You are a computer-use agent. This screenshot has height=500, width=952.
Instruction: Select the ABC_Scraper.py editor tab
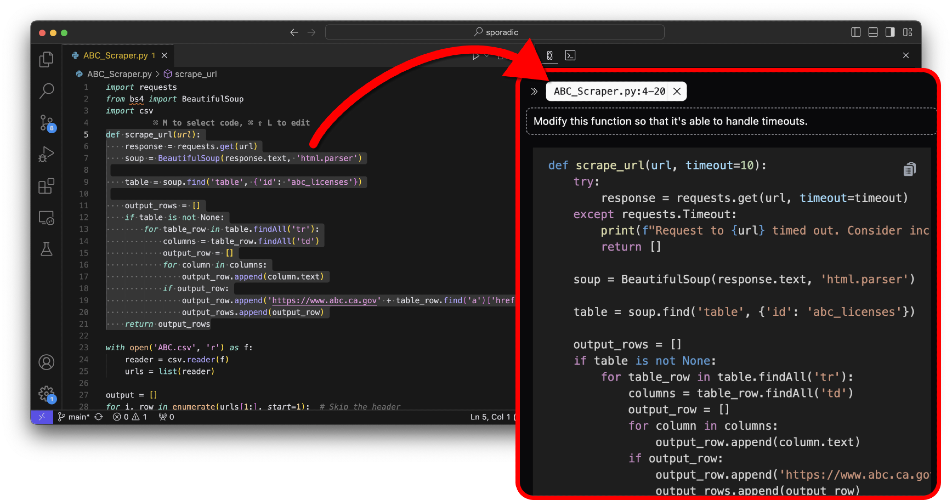coord(114,55)
